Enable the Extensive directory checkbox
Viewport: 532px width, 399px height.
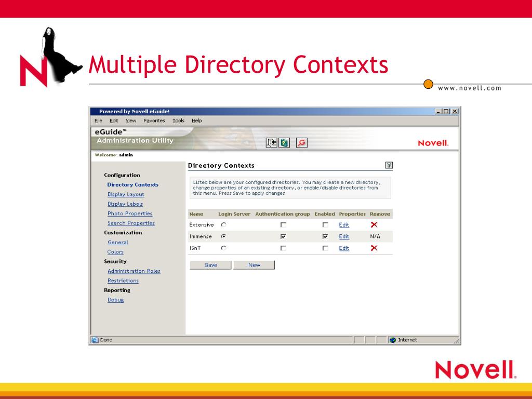pos(325,224)
